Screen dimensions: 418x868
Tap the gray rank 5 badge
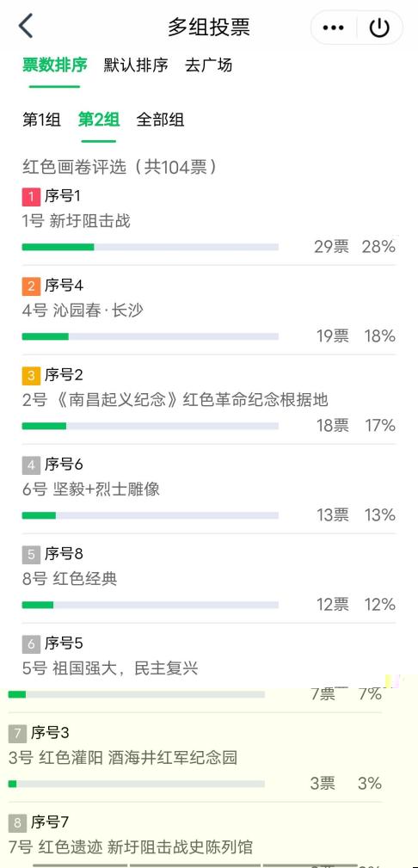click(31, 554)
